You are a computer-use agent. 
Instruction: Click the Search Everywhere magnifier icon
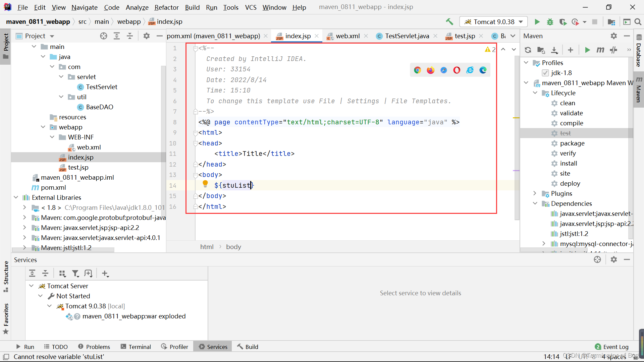pyautogui.click(x=638, y=22)
